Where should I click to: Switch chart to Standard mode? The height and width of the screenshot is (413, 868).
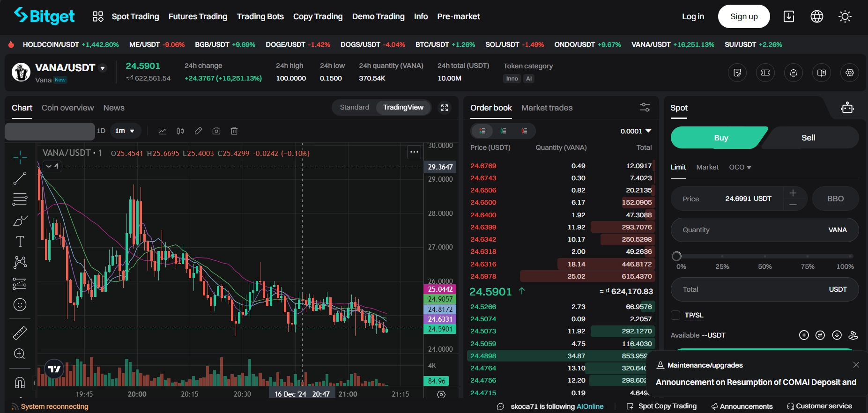(x=355, y=107)
